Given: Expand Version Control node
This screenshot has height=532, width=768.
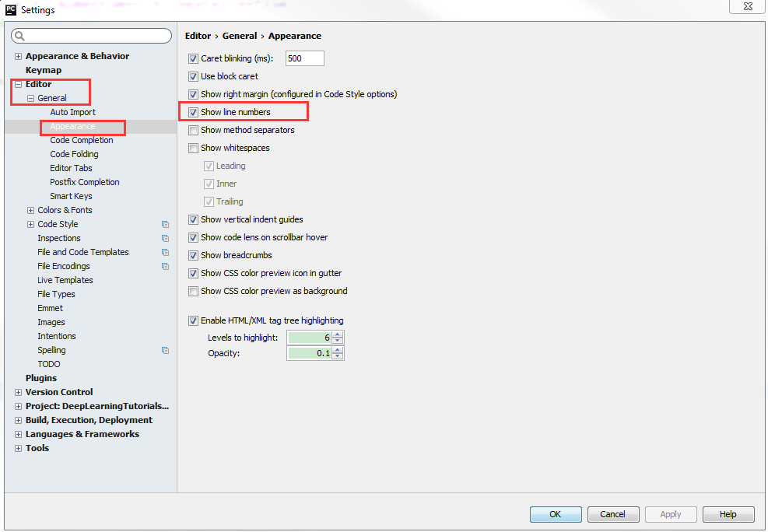Looking at the screenshot, I should 18,393.
